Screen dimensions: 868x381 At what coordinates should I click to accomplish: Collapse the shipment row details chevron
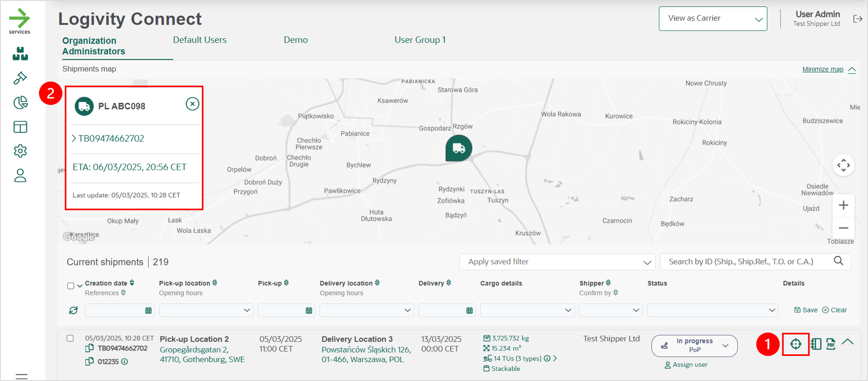847,342
